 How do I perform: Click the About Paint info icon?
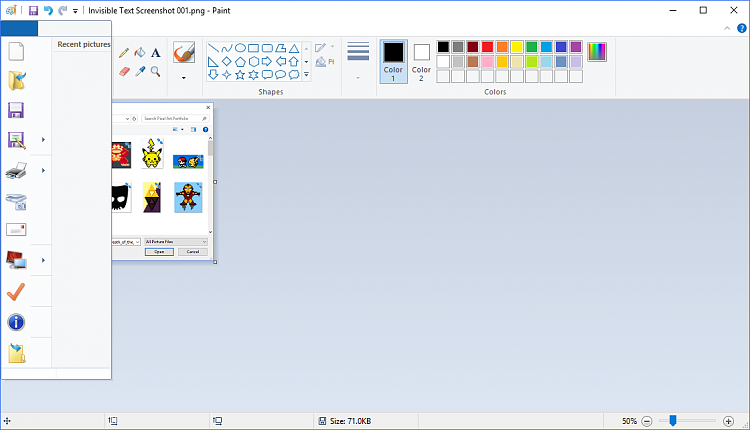(x=16, y=322)
